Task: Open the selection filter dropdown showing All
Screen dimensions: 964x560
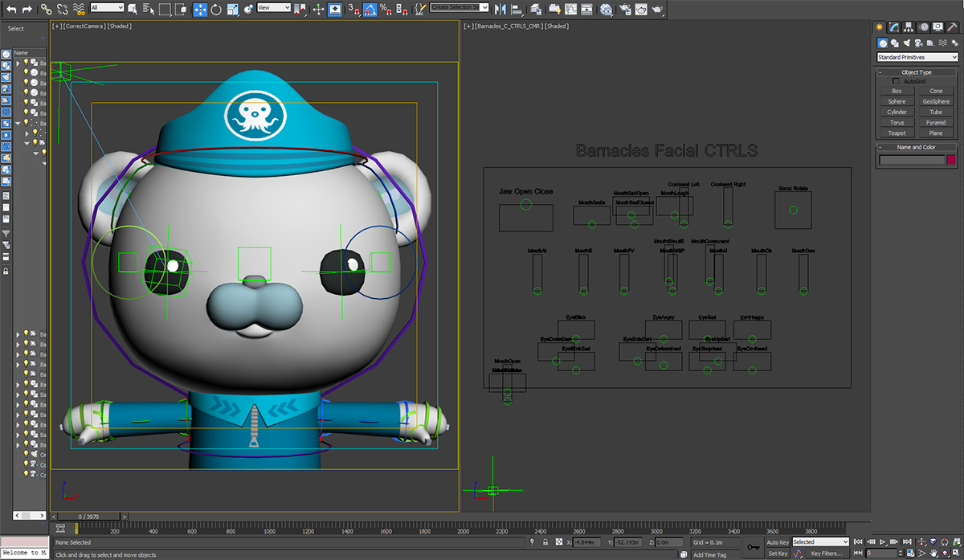Action: pyautogui.click(x=107, y=7)
